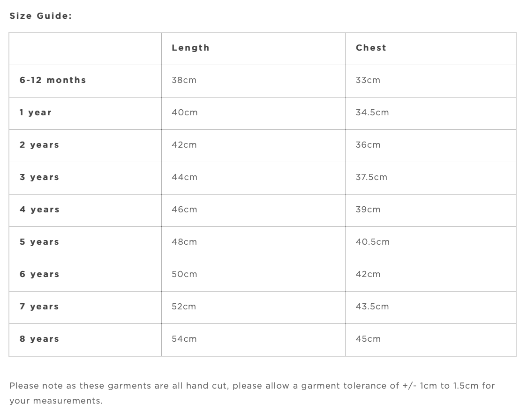Select the 6-12 months row label
Viewport: 527px width, 420px height.
click(53, 80)
